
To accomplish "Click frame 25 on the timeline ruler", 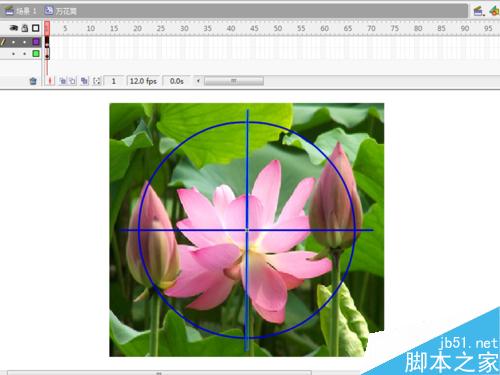I will tap(161, 29).
